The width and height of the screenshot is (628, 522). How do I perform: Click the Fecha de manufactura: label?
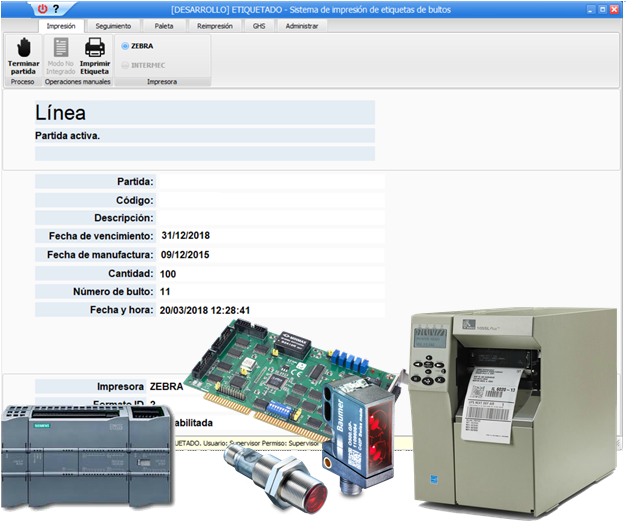pos(100,255)
